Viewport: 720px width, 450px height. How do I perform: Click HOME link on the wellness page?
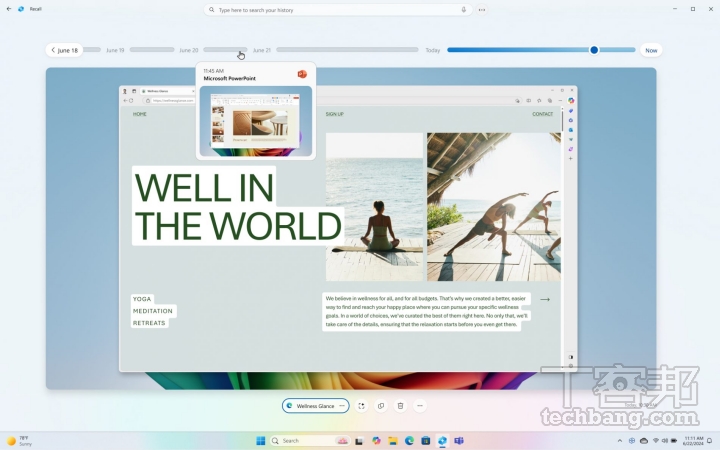point(140,114)
